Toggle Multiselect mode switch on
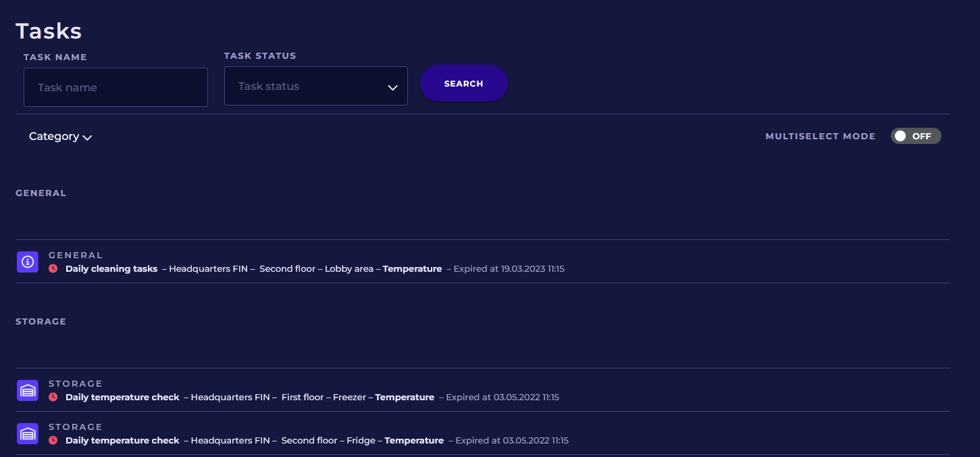The height and width of the screenshot is (457, 980). 915,136
